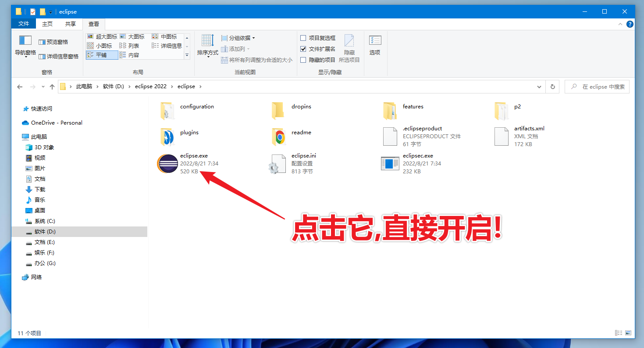Choose Content (内容) layout
Screen dimensions: 644x348
[x=129, y=55]
